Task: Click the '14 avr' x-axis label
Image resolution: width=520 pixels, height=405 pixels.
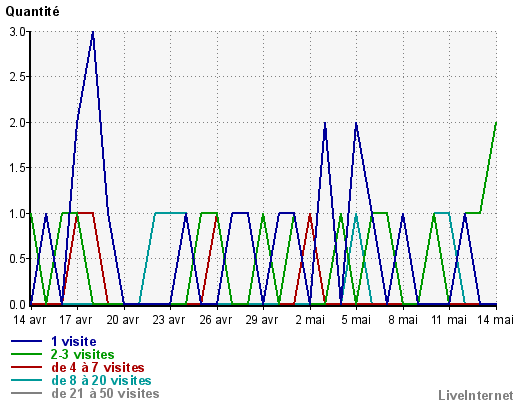Action: pyautogui.click(x=29, y=320)
